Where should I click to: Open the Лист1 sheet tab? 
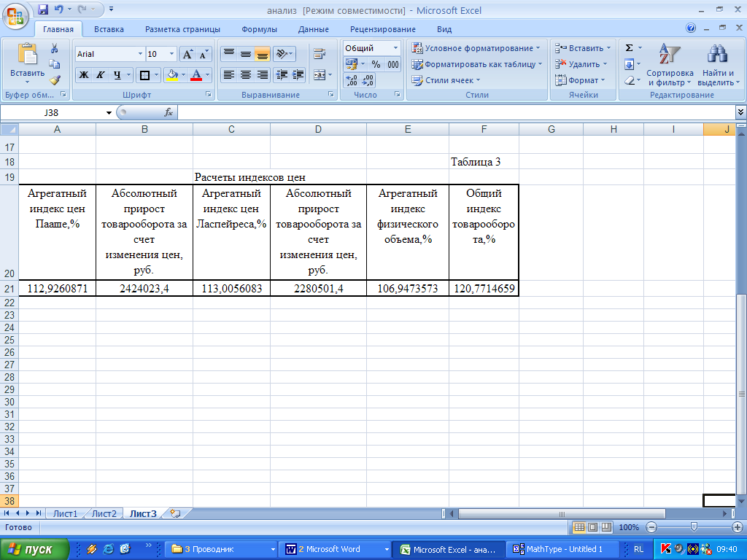65,513
